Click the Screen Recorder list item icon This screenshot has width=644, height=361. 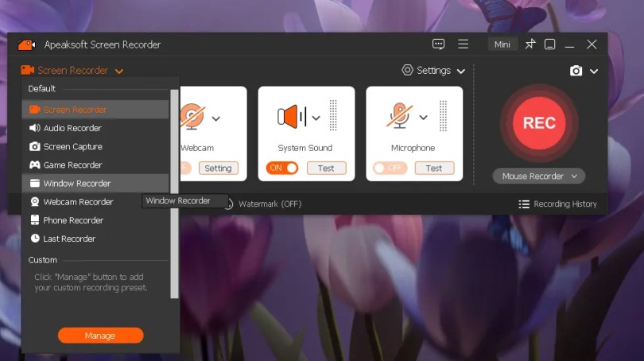click(x=35, y=109)
